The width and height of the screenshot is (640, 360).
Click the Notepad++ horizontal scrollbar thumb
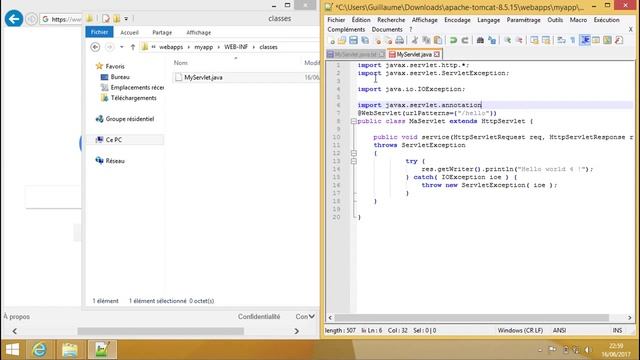(471, 318)
